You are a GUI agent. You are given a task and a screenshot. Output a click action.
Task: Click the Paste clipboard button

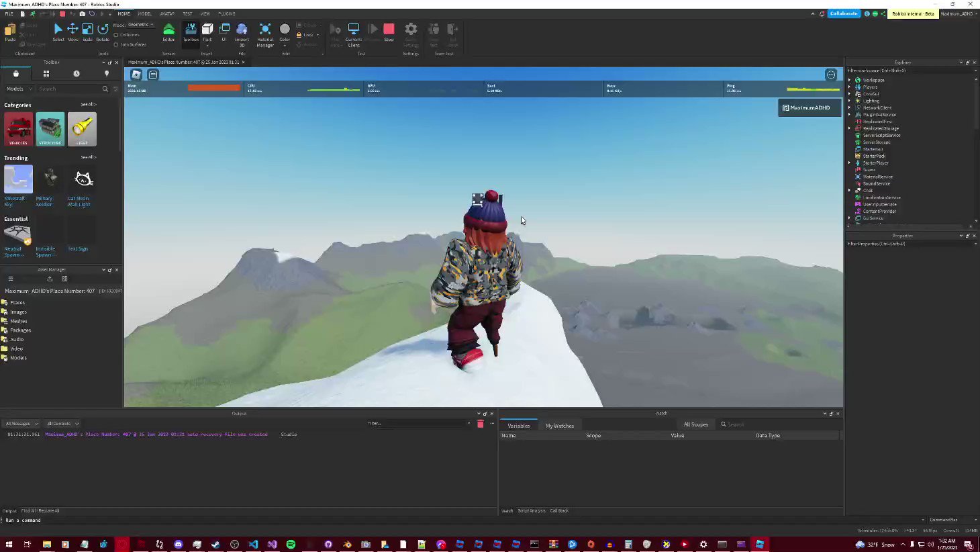point(10,32)
